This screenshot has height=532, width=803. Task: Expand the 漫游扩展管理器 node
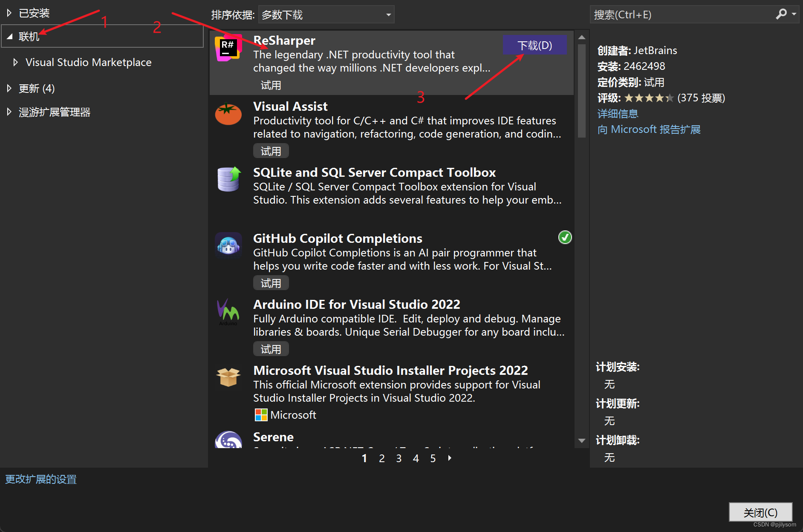pos(9,112)
